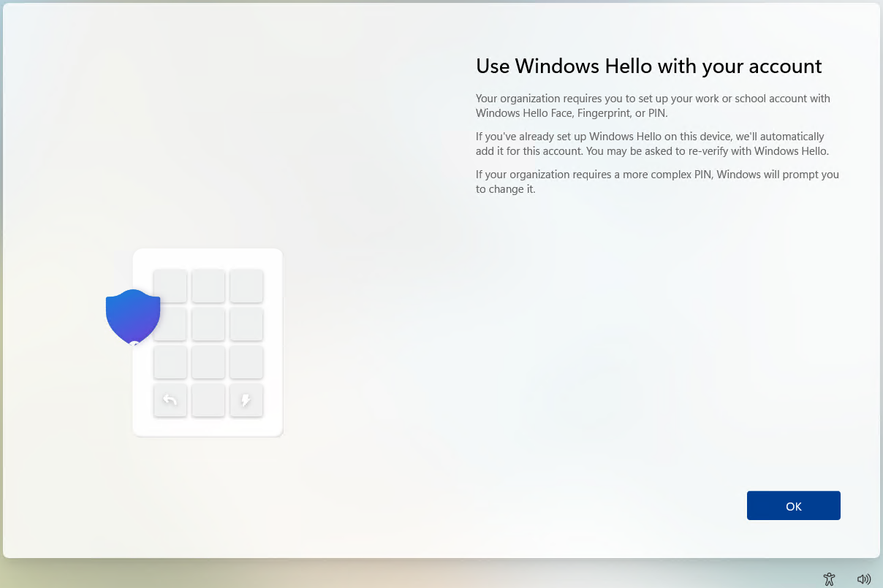Open the accessibility options icon in taskbar
The width and height of the screenshot is (883, 588).
(829, 579)
